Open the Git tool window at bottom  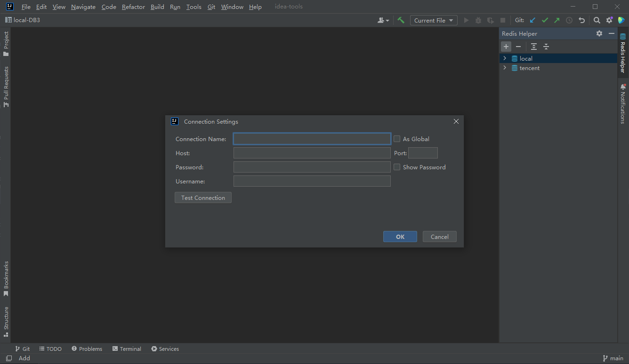[x=22, y=348]
